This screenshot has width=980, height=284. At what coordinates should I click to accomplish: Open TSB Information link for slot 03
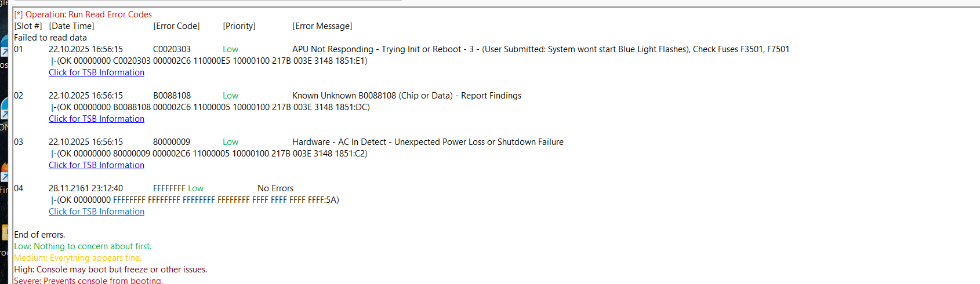pos(96,165)
